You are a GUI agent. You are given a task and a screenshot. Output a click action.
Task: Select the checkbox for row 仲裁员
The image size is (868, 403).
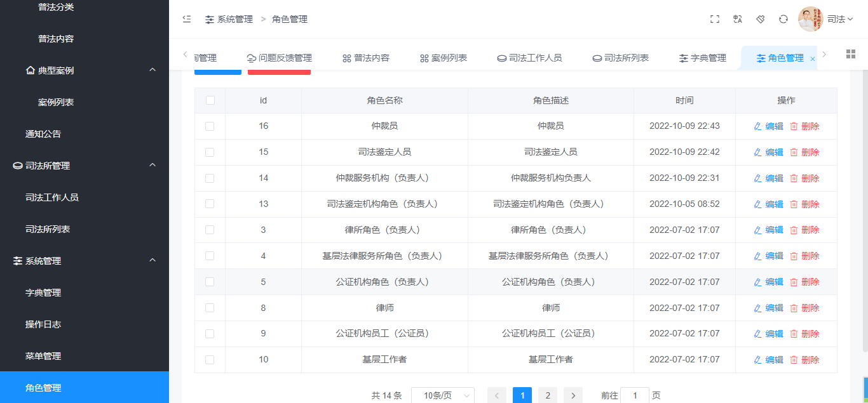[x=210, y=126]
